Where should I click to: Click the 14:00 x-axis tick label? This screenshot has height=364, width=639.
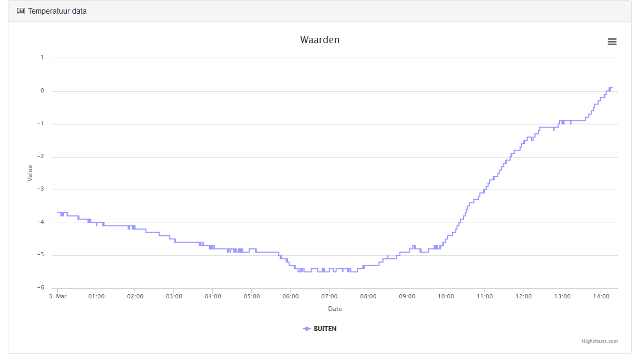pyautogui.click(x=601, y=296)
